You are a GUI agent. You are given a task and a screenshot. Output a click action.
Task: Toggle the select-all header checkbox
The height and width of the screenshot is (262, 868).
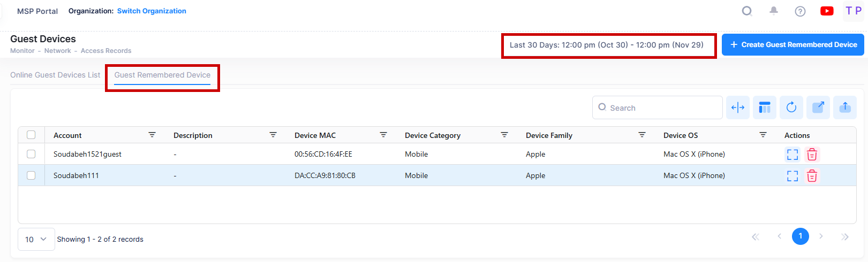31,135
